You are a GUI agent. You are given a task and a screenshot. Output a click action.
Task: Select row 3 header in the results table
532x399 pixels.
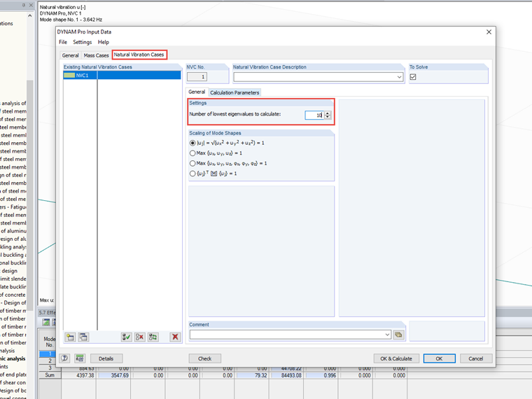pyautogui.click(x=50, y=367)
